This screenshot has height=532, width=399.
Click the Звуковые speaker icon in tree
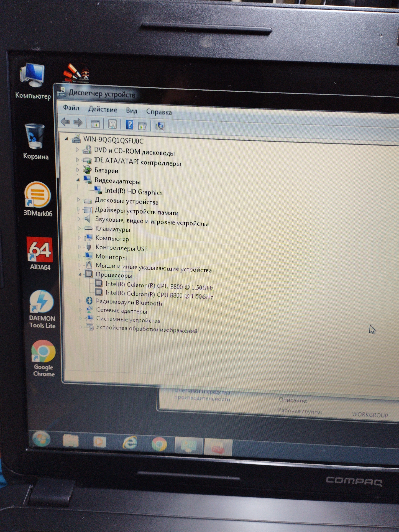87,219
